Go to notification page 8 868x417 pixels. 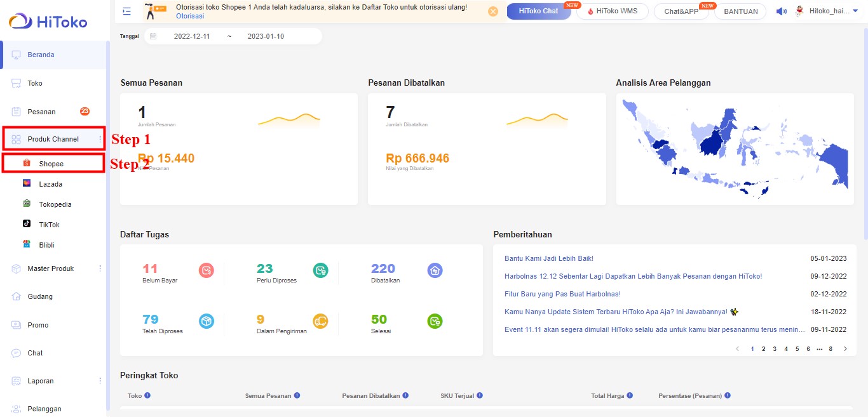coord(831,349)
